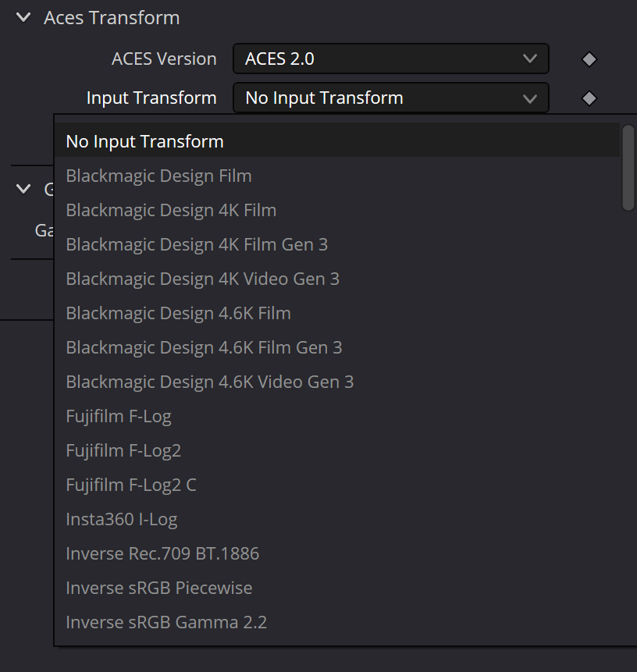Screen dimensions: 637x672
Task: Choose Blackmagic Design 4.6K Video Gen 3
Action: tap(337, 382)
